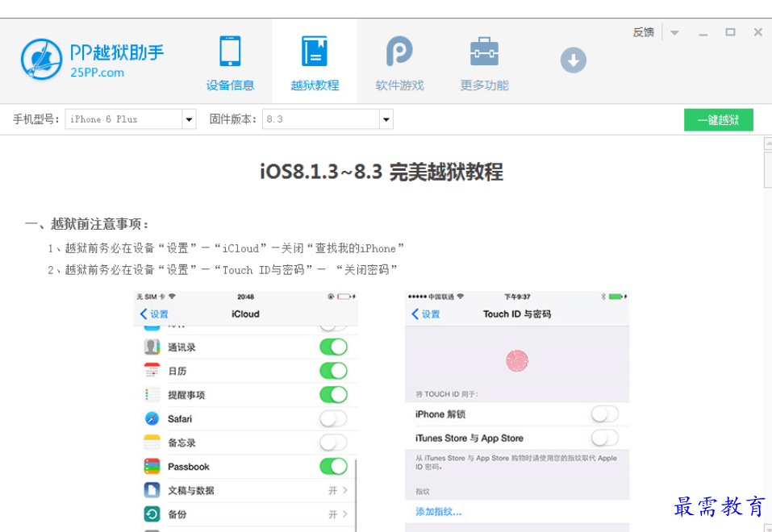The image size is (772, 532).
Task: Click the PP越狱助手 logo icon
Action: click(x=42, y=59)
